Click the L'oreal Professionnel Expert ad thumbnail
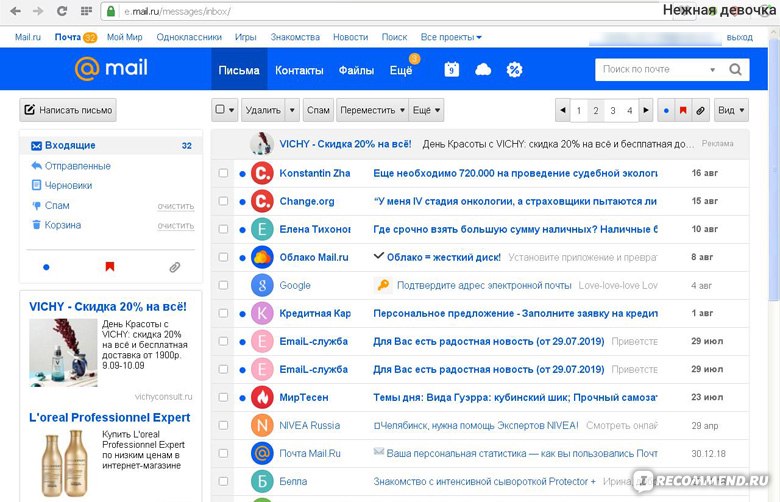Image resolution: width=780 pixels, height=502 pixels. [x=64, y=464]
